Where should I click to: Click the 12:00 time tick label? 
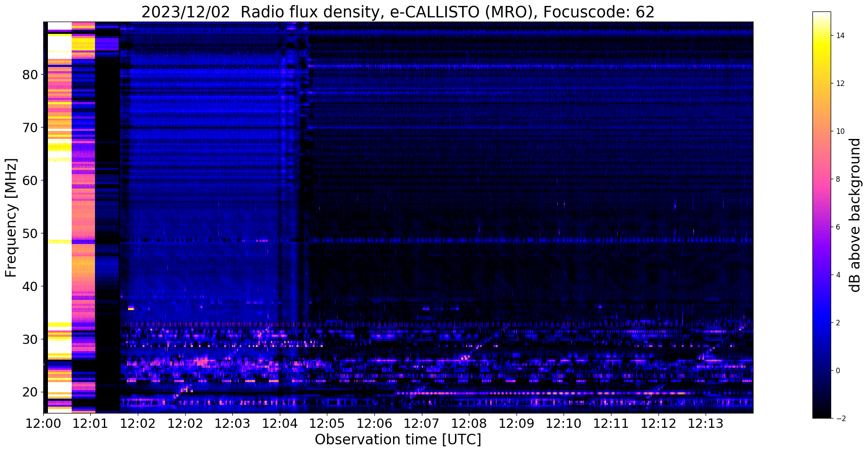click(x=43, y=423)
